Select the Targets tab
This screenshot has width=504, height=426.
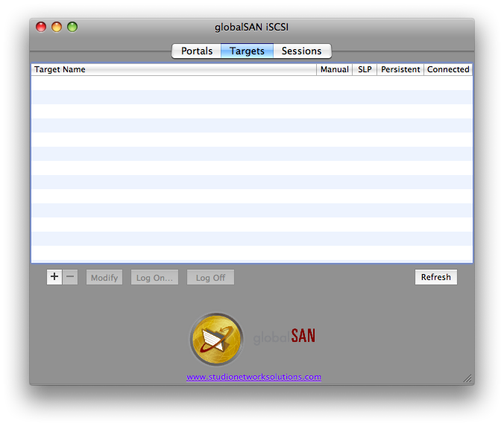pos(248,51)
